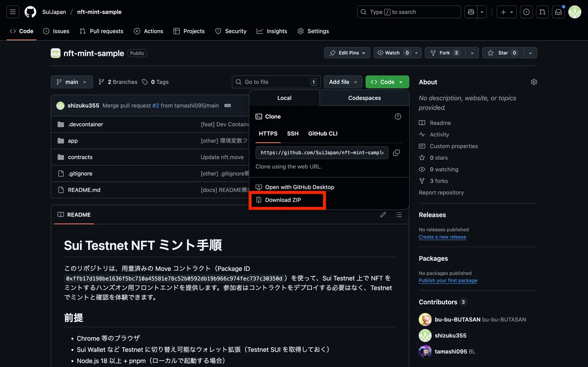This screenshot has width=588, height=367.
Task: Open the user profile avatar menu
Action: (x=575, y=12)
